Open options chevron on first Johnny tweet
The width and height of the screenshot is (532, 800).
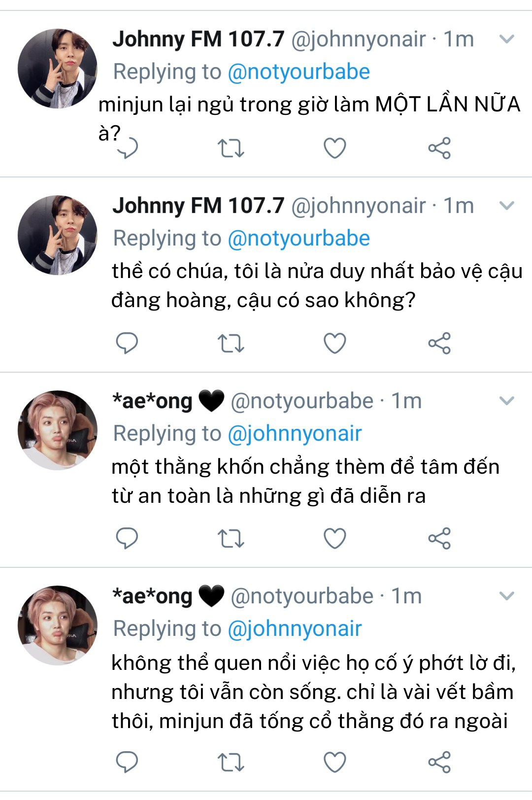tap(506, 39)
